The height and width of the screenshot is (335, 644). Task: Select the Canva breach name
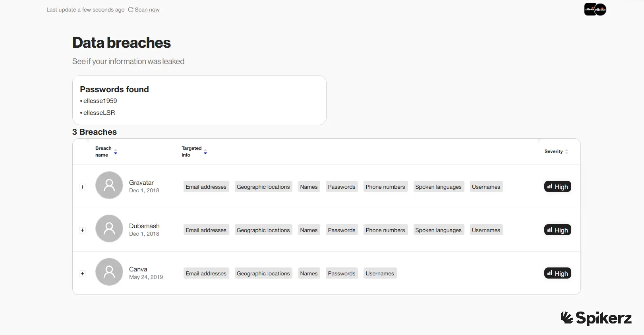[138, 269]
